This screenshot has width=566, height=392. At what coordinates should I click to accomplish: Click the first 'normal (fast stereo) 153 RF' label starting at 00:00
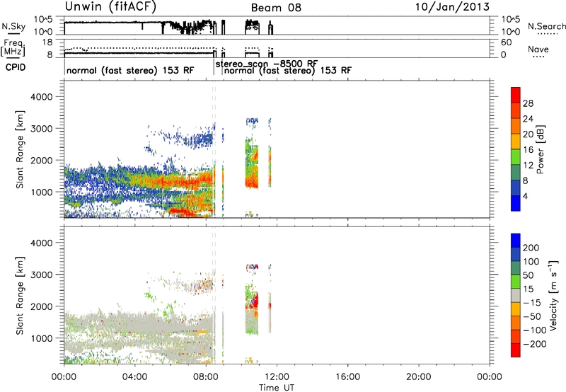(x=130, y=70)
